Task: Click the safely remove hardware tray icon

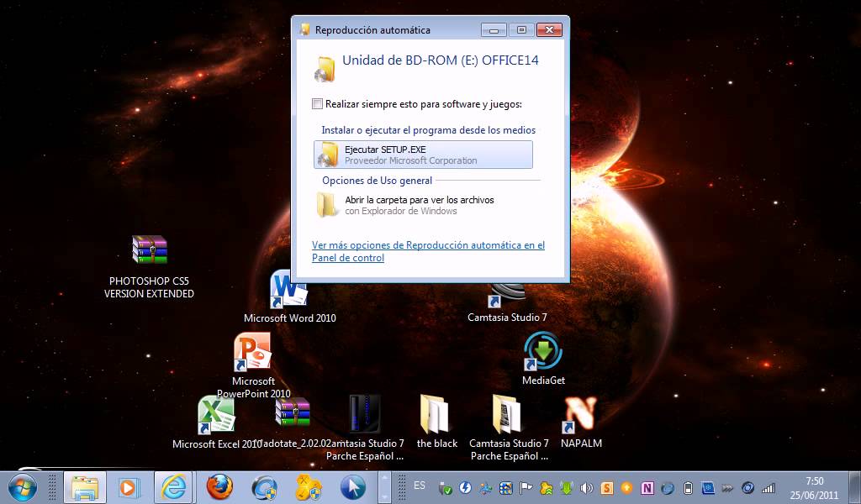Action: pyautogui.click(x=446, y=487)
